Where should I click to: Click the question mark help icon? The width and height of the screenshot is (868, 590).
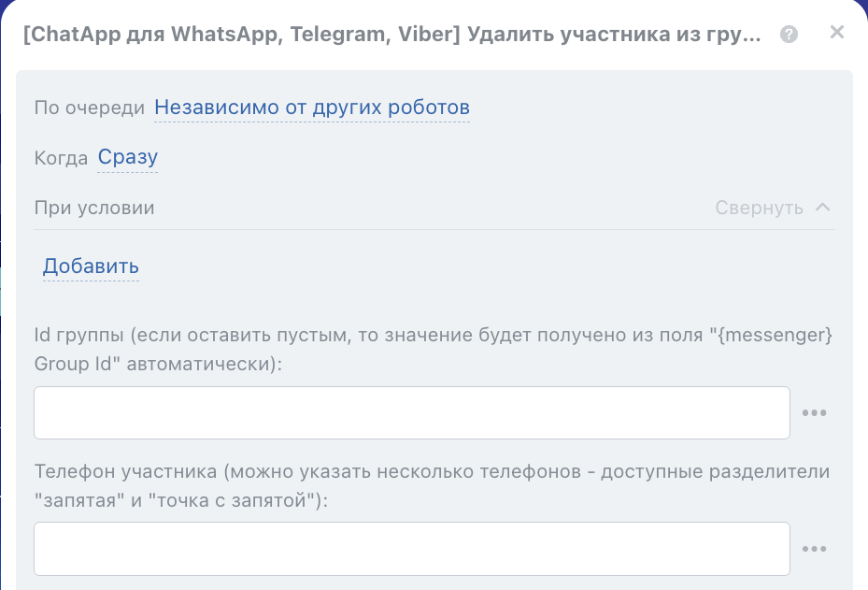click(x=790, y=36)
